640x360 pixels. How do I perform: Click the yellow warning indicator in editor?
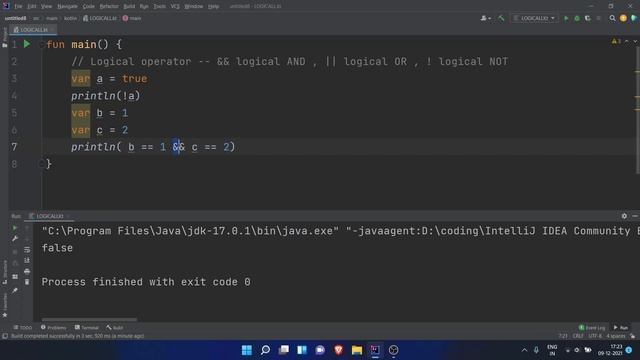616,41
